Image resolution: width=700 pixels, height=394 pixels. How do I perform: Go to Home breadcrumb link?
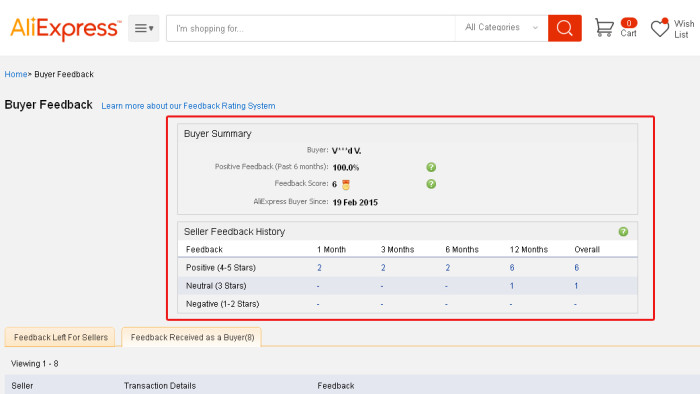point(16,74)
